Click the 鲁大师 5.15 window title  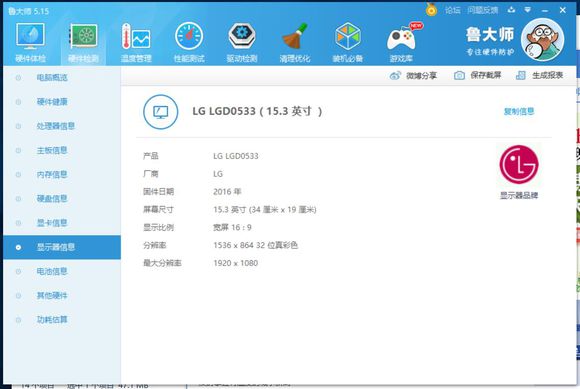tap(28, 11)
